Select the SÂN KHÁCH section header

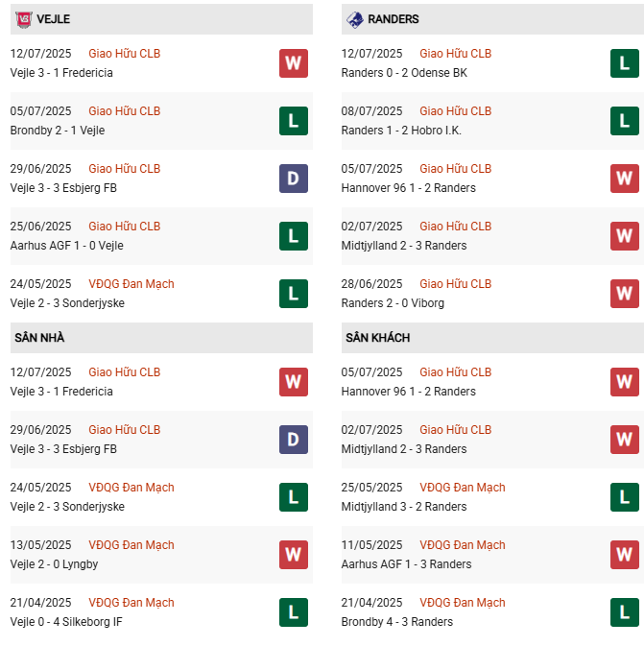pos(492,338)
